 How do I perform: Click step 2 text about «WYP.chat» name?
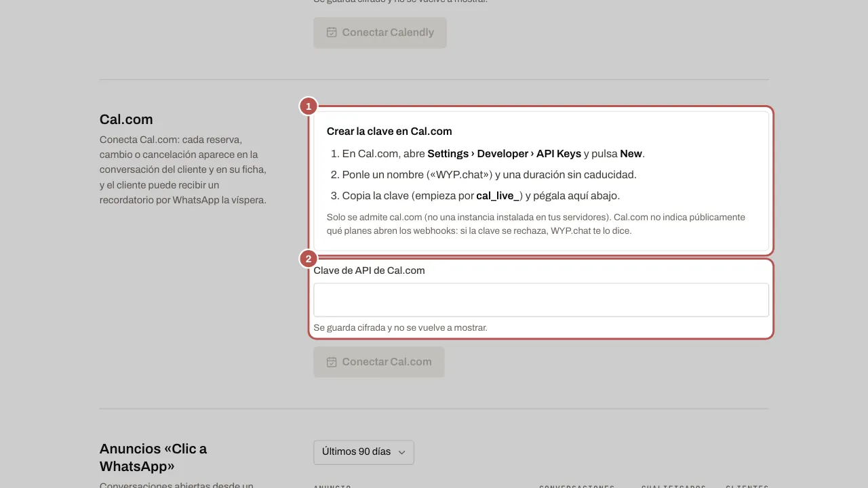[x=489, y=175]
